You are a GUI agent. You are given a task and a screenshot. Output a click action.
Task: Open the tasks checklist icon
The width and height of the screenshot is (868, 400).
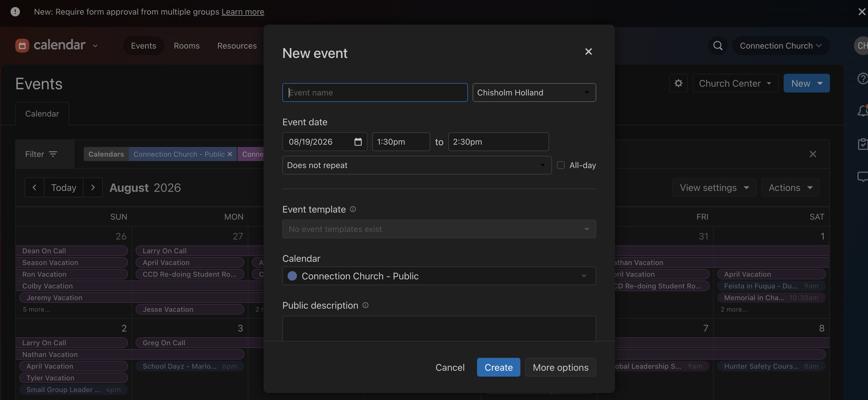(862, 144)
